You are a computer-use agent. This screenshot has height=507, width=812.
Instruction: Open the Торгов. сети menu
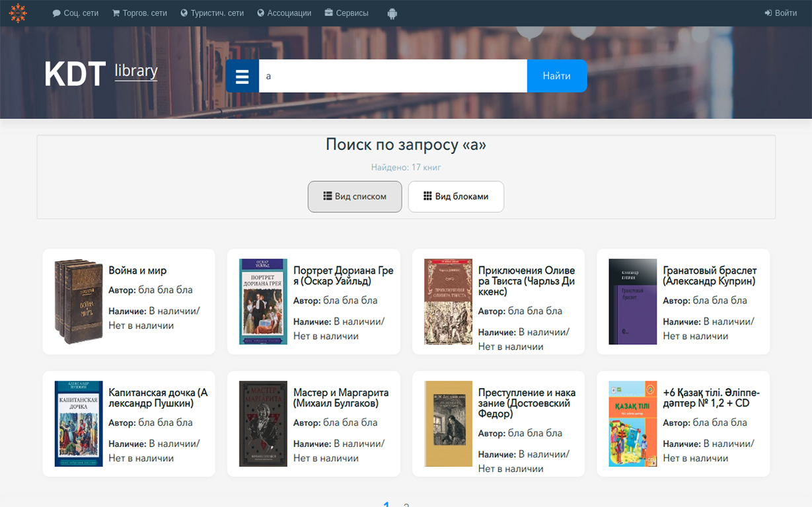tap(139, 13)
